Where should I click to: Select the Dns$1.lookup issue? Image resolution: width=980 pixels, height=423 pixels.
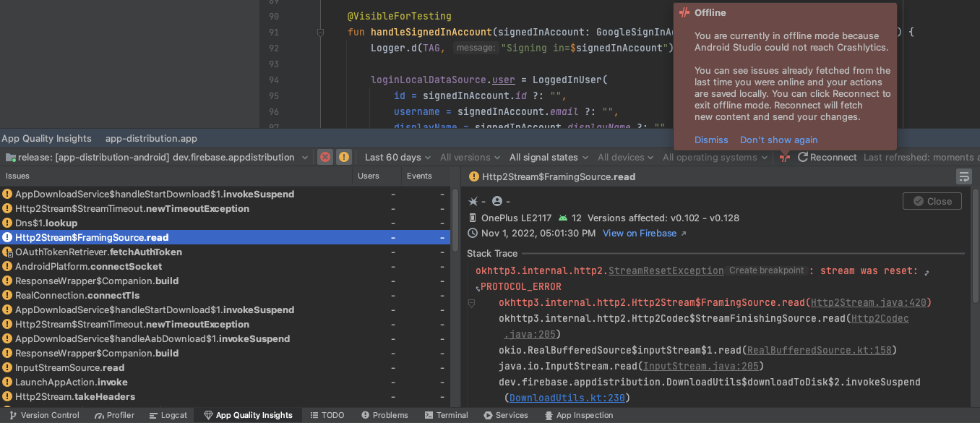pyautogui.click(x=46, y=223)
